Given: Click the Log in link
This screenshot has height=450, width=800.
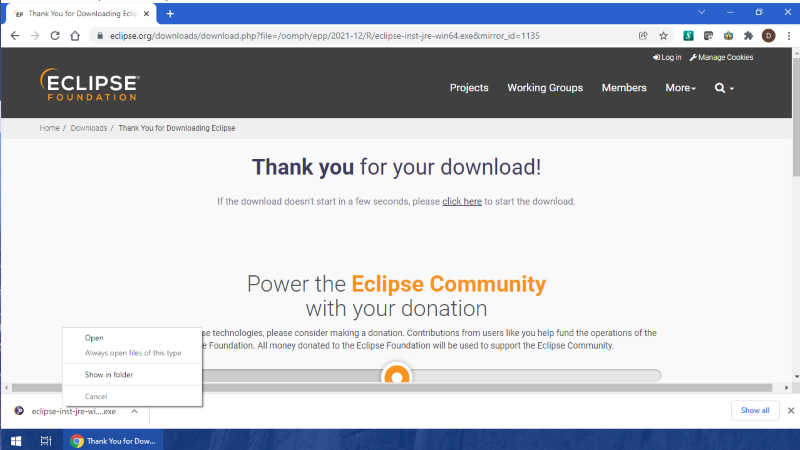Looking at the screenshot, I should [667, 57].
